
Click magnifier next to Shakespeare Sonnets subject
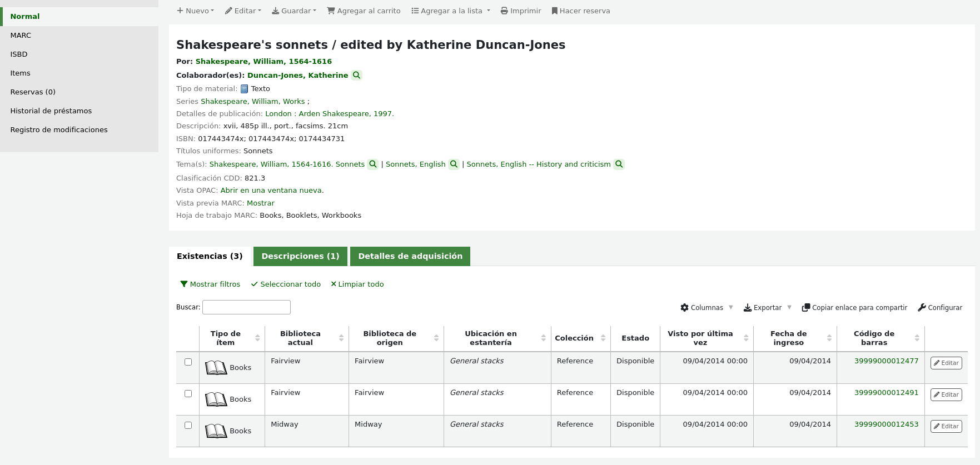tap(373, 164)
